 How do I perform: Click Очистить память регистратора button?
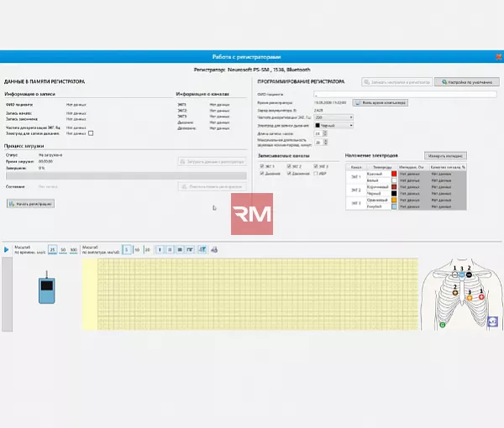coord(213,186)
